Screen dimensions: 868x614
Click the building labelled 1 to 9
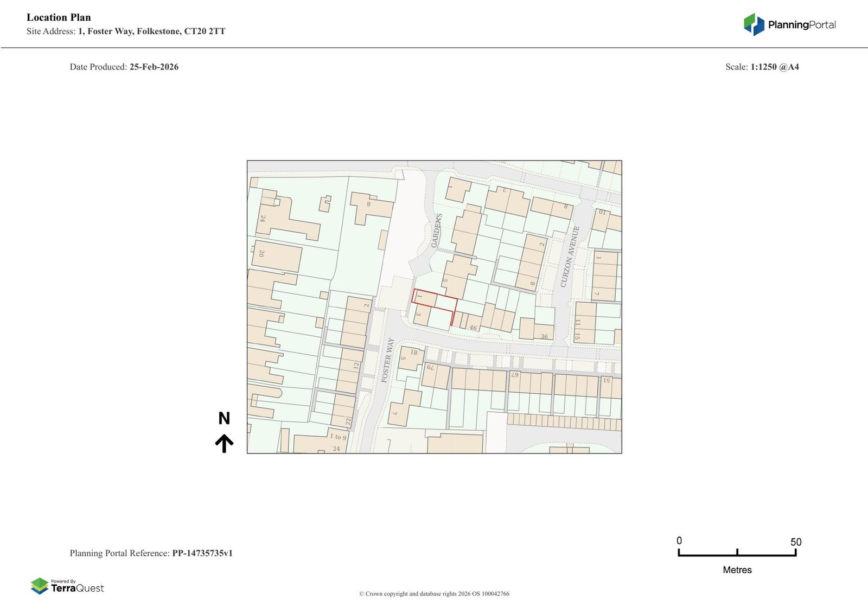pos(337,437)
